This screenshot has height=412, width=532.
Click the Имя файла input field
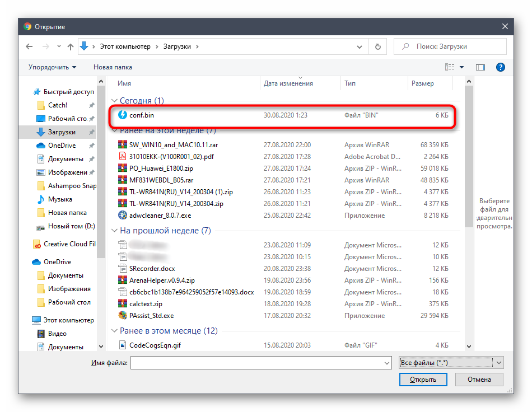260,363
